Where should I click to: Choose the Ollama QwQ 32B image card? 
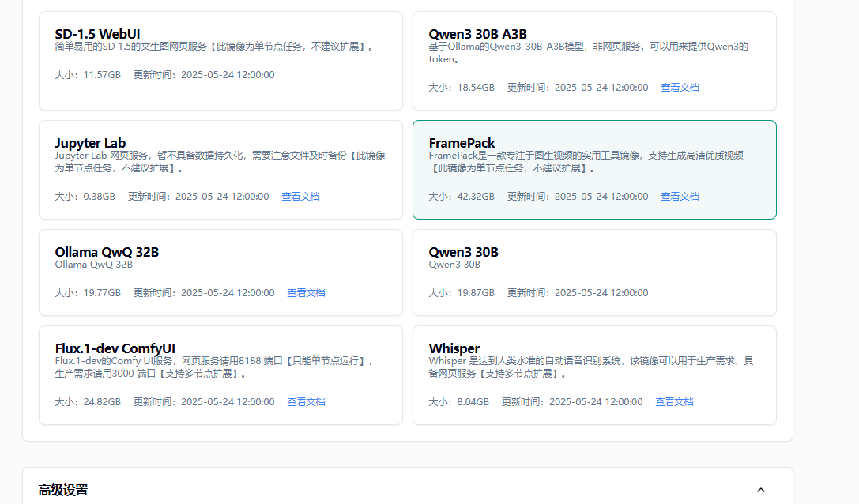[220, 272]
